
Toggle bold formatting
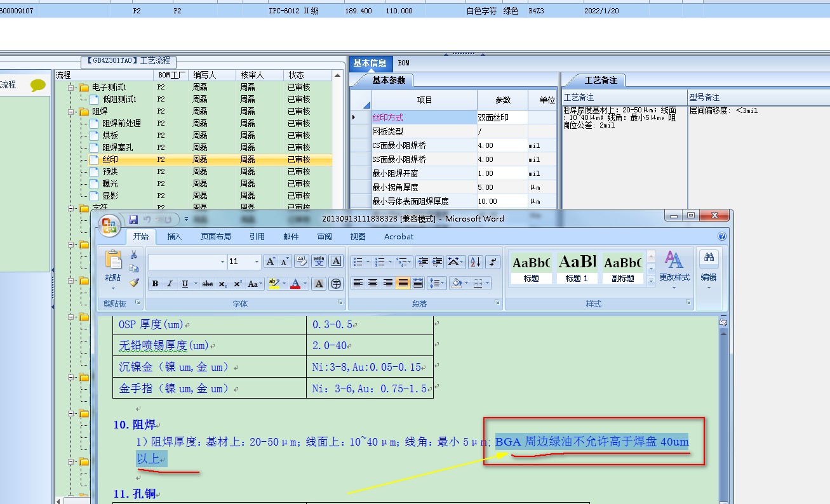pos(155,284)
